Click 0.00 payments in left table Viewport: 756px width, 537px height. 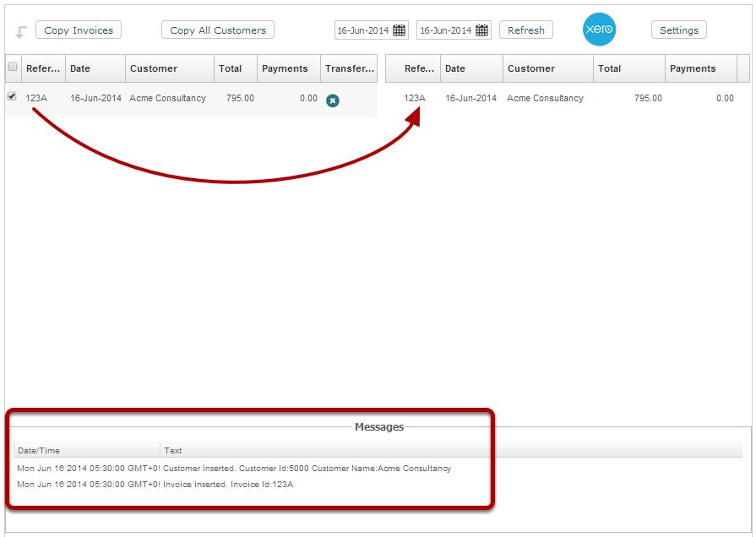pos(308,98)
